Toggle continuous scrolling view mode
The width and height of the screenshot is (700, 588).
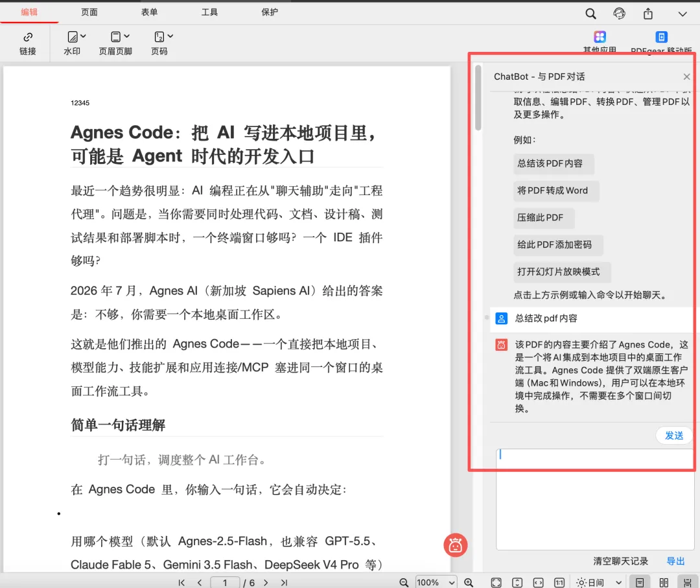[688, 583]
